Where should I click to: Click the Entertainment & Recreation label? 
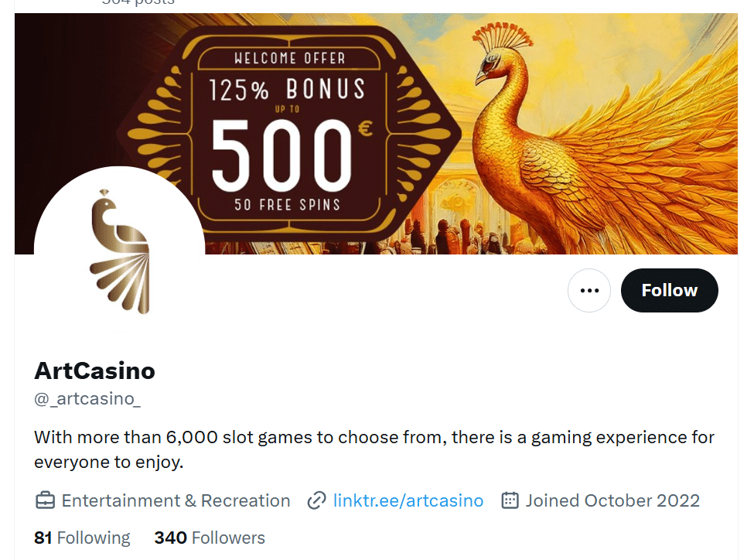(176, 500)
